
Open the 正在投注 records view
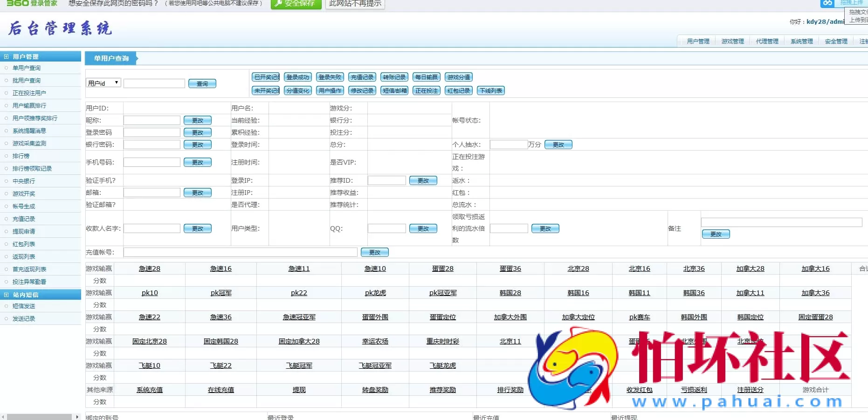click(426, 90)
